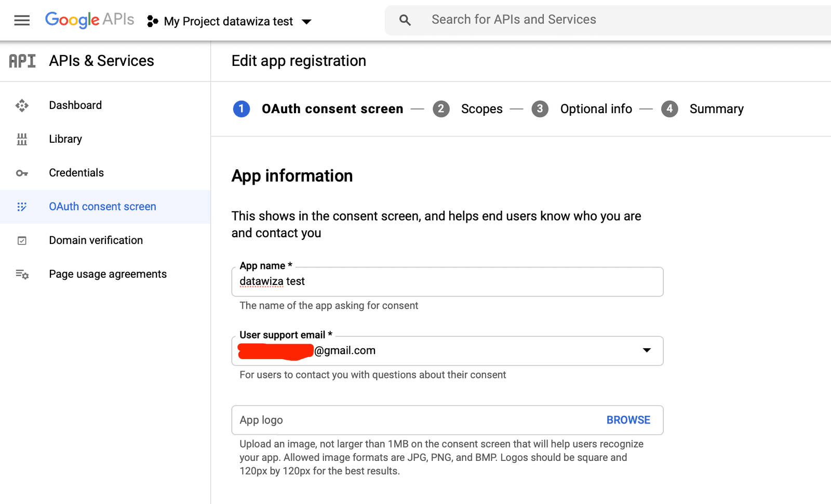
Task: Select My Project datawiza test
Action: 229,21
